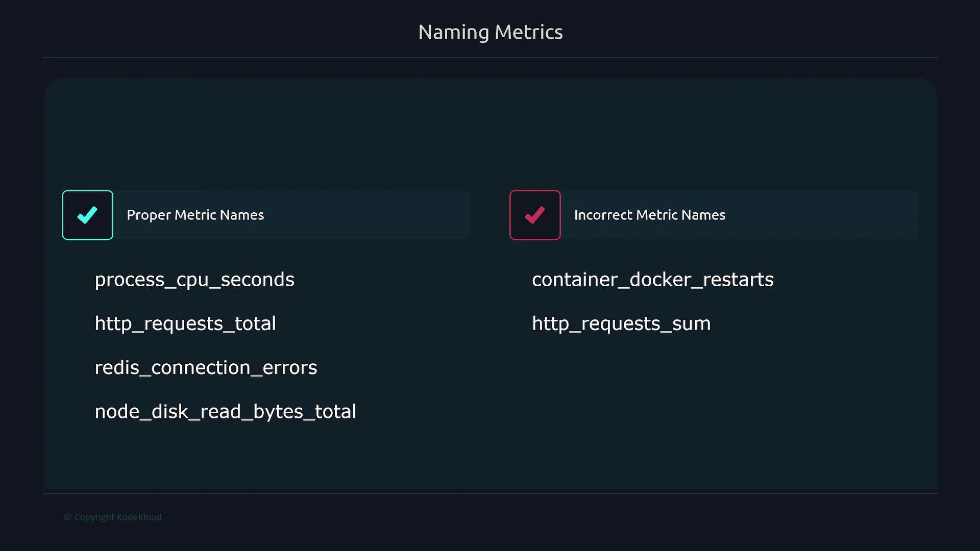Click the Copyright KodeKloud footer text
Viewport: 980px width, 551px height.
(113, 517)
